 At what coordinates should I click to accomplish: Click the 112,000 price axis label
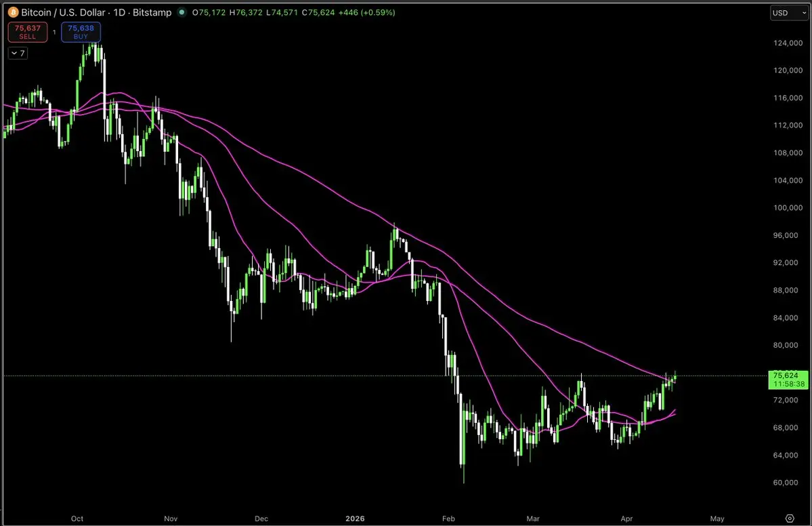[x=788, y=125]
